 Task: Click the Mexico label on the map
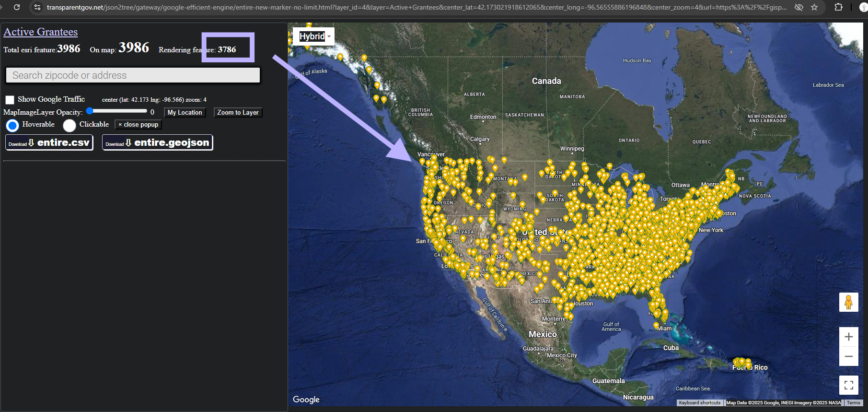coord(543,334)
